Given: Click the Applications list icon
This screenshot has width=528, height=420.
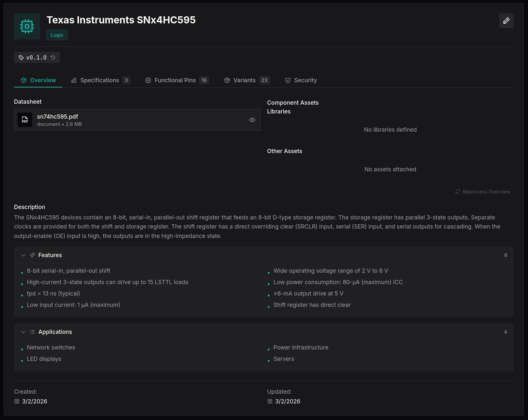Looking at the screenshot, I should click(32, 332).
